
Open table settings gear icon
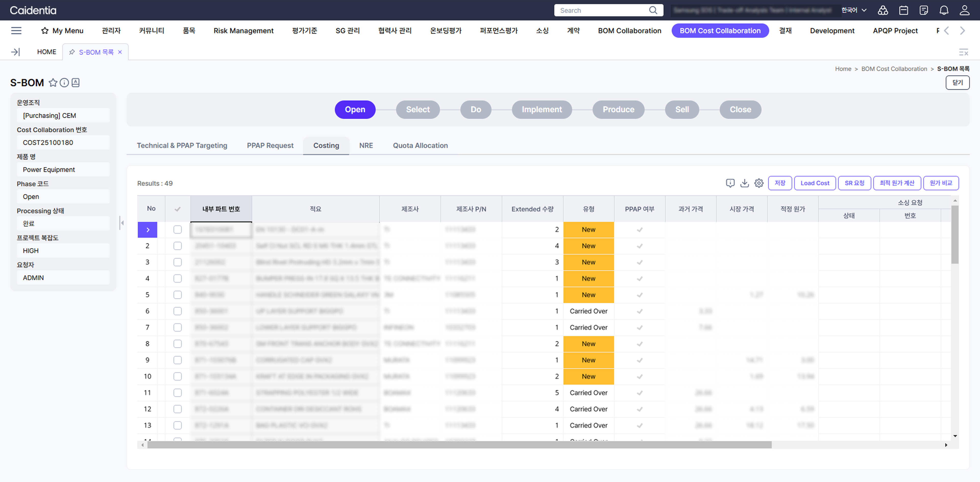759,183
